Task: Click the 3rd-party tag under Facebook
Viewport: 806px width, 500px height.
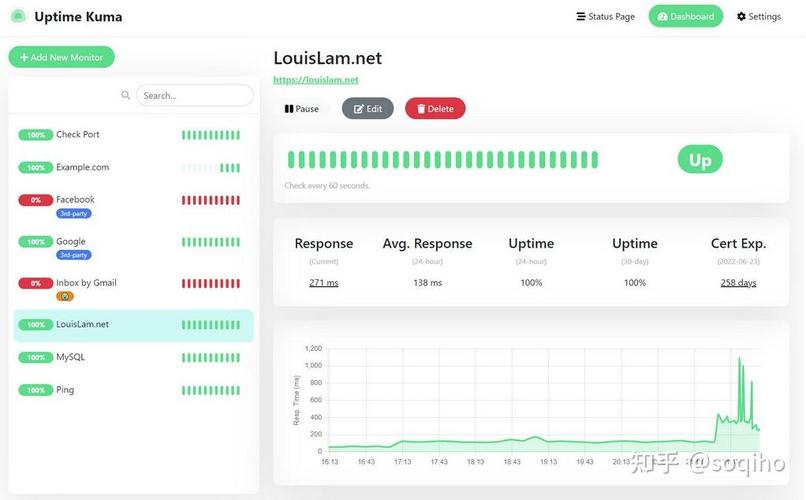Action: coord(74,213)
